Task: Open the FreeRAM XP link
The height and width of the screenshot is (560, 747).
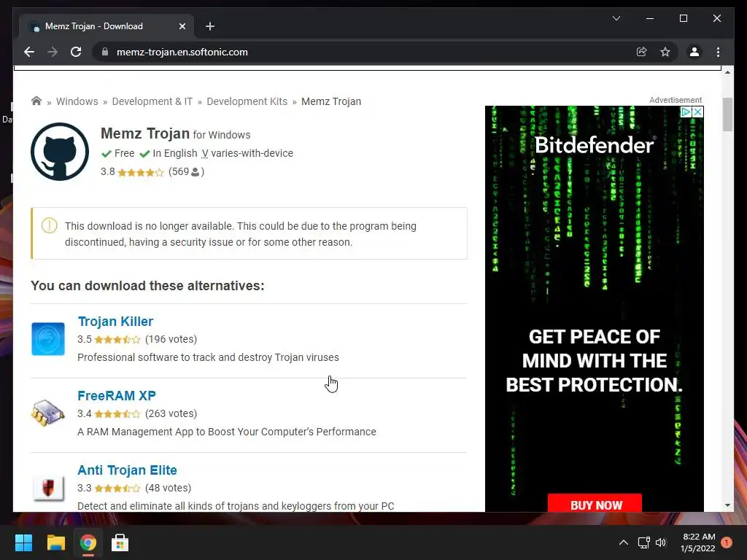Action: 117,396
